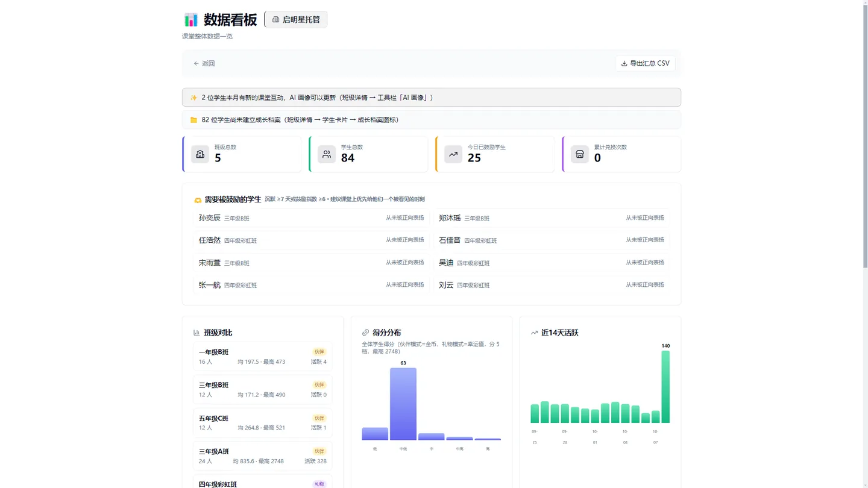This screenshot has width=868, height=488.
Task: Open the 五年级C班 class card
Action: (263, 423)
